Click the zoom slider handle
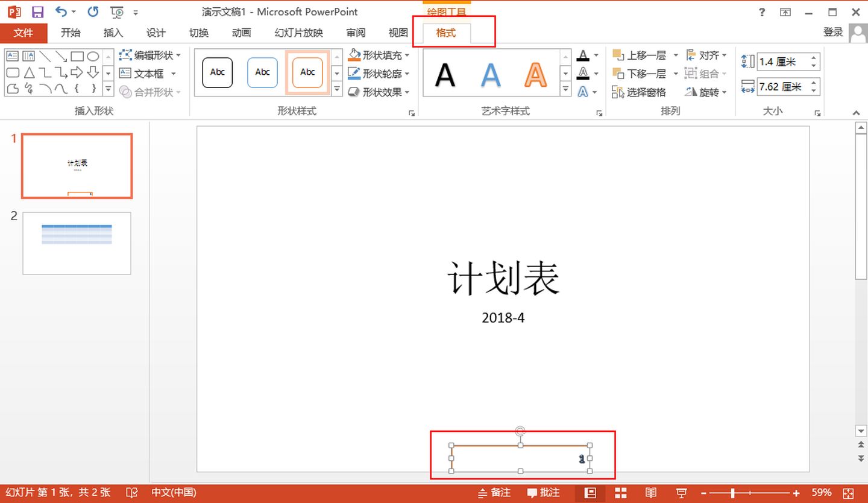This screenshot has width=868, height=503. click(x=732, y=493)
